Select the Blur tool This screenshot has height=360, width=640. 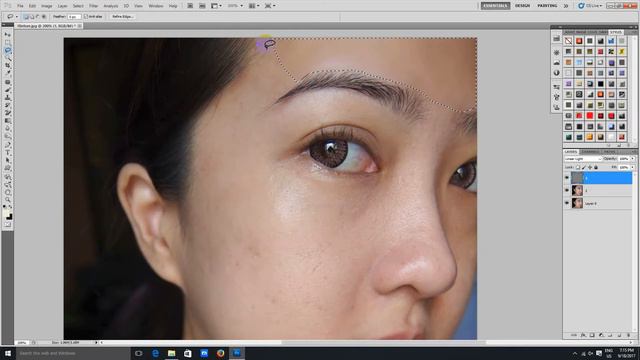[8, 128]
